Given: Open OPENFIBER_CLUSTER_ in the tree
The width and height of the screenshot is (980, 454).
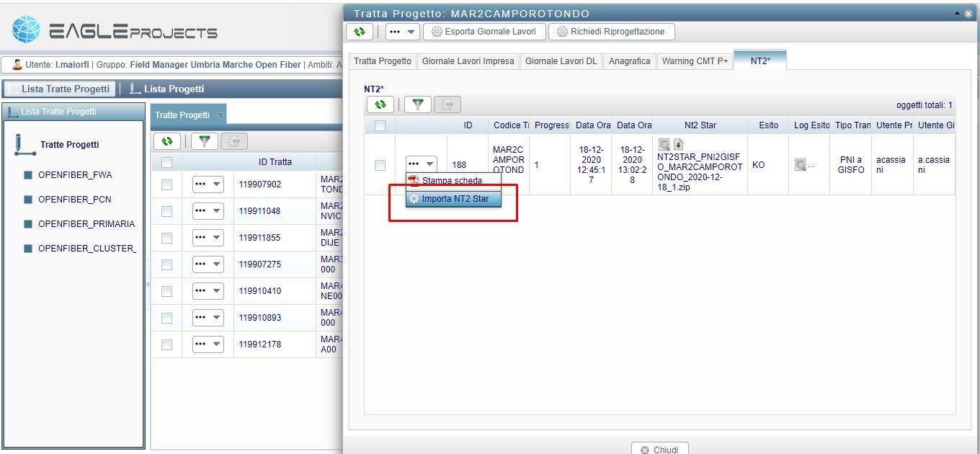Looking at the screenshot, I should [x=86, y=249].
